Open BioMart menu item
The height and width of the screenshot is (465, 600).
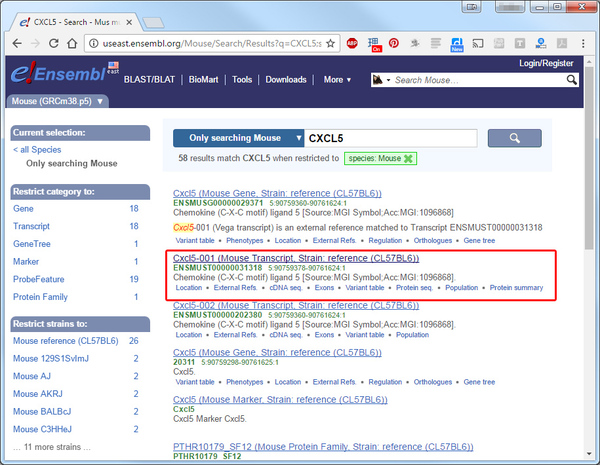tap(203, 80)
